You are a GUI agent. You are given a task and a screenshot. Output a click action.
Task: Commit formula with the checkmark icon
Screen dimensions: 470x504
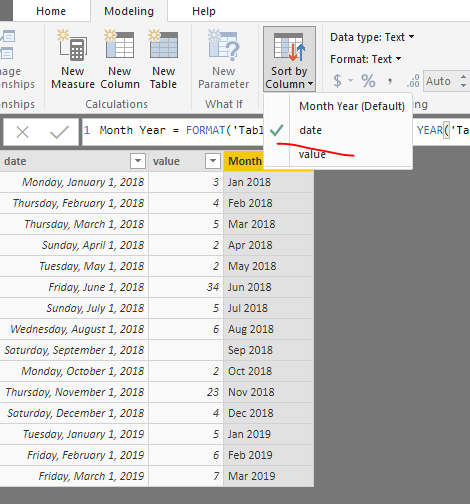[x=59, y=132]
